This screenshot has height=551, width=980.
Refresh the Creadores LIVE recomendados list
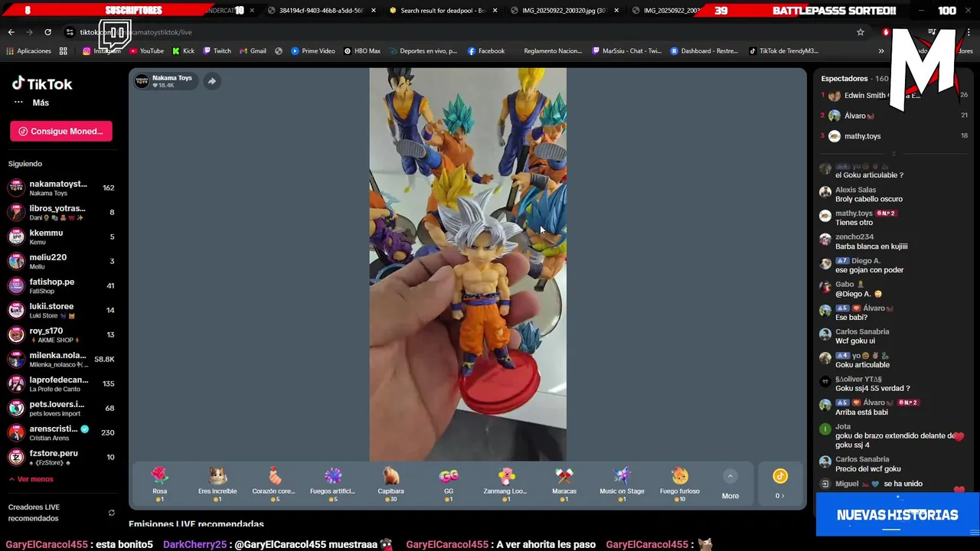[112, 513]
